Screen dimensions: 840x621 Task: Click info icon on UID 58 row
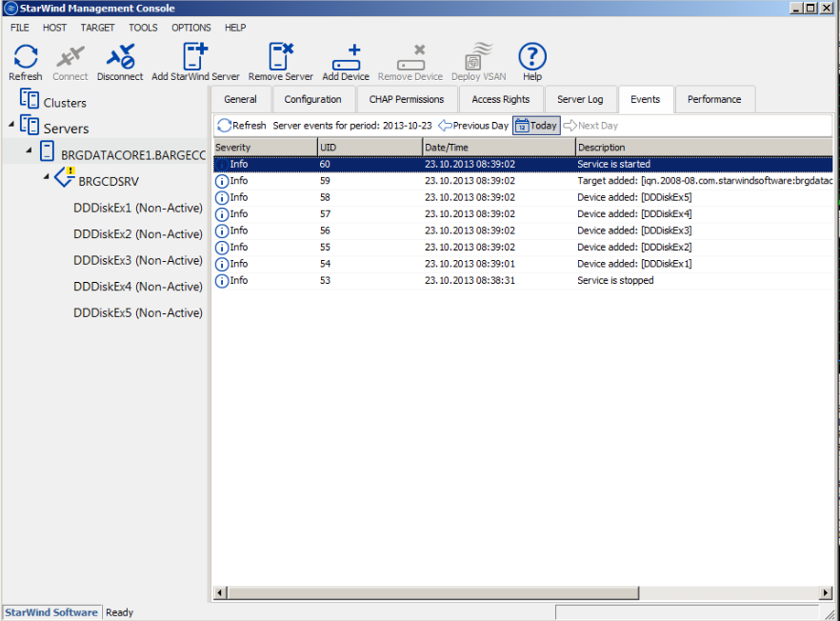tap(221, 198)
